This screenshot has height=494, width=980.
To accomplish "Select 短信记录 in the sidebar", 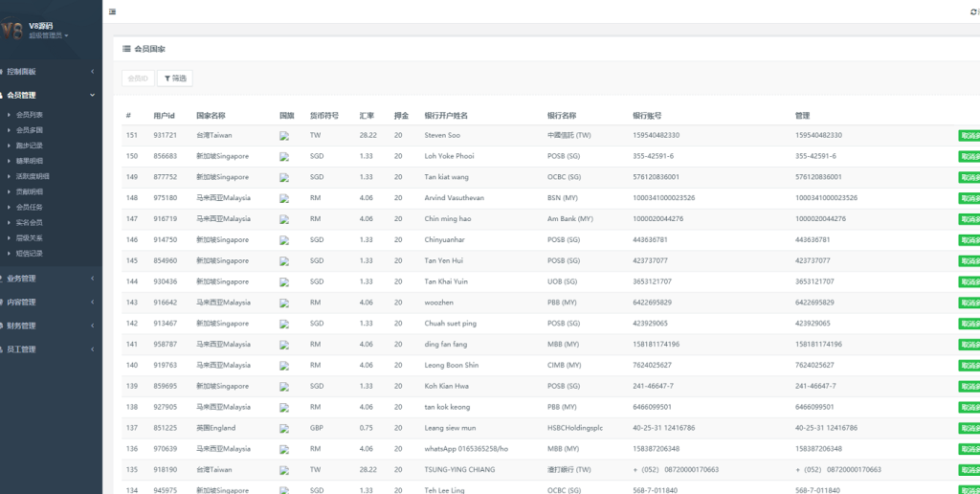I will 30,254.
